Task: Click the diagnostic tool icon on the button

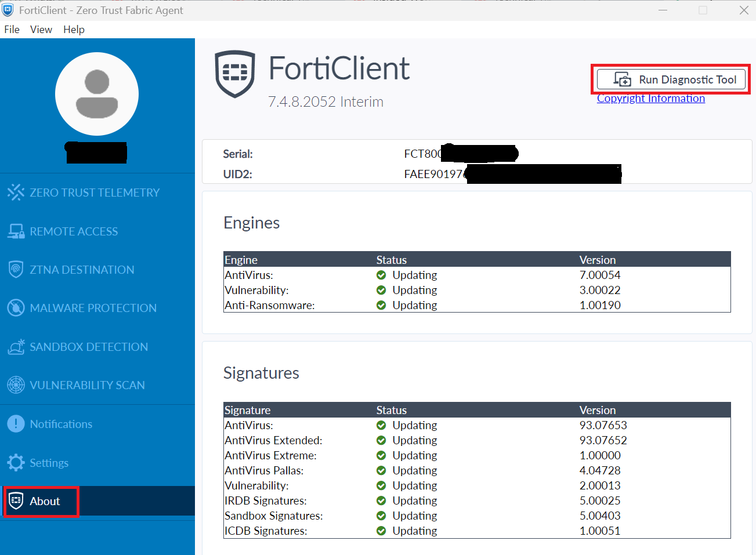Action: 623,79
